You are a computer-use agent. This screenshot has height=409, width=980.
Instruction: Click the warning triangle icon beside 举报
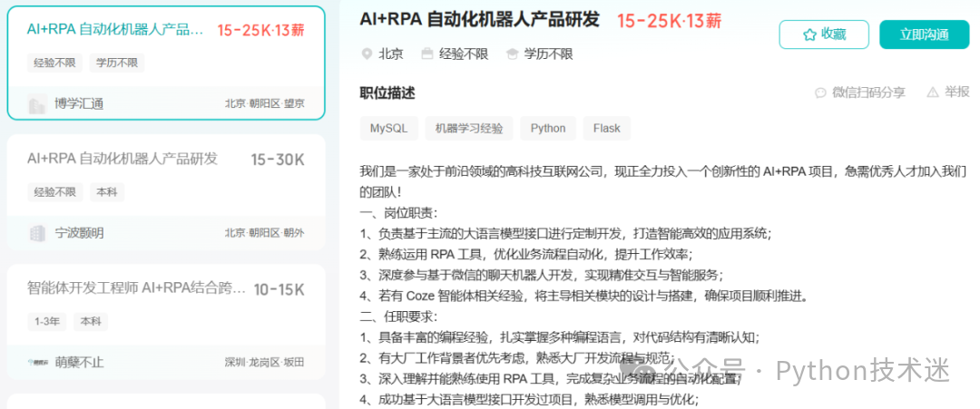pyautogui.click(x=933, y=93)
